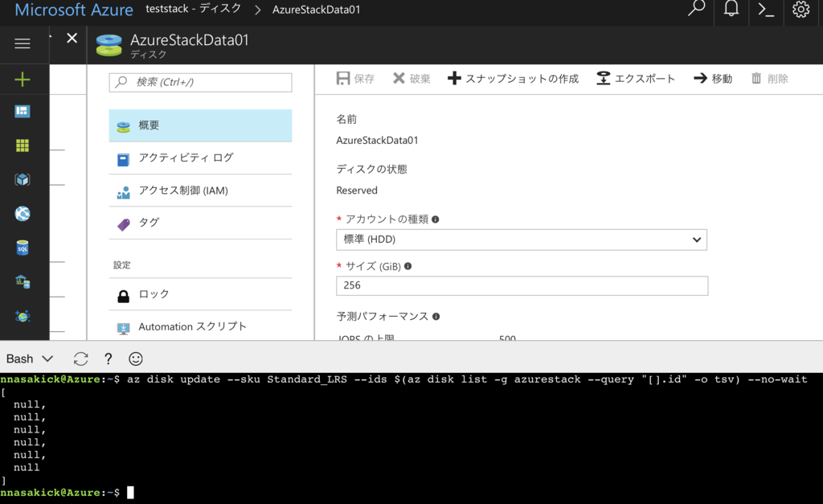Select the Virtual Machines sidebar icon

click(x=21, y=179)
